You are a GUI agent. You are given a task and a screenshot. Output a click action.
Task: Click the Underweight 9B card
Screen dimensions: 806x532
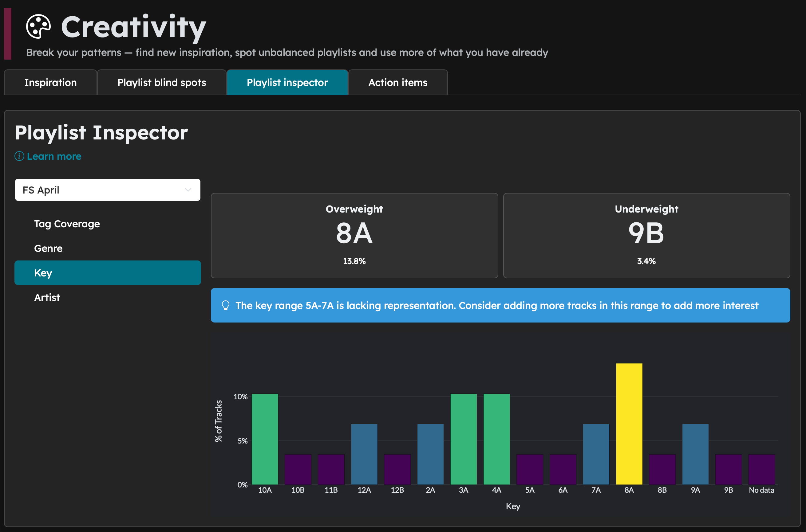[x=646, y=236]
